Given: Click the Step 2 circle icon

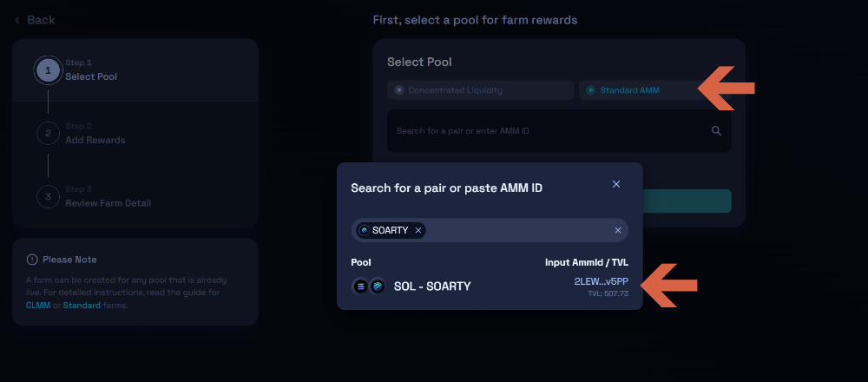Looking at the screenshot, I should click(48, 133).
